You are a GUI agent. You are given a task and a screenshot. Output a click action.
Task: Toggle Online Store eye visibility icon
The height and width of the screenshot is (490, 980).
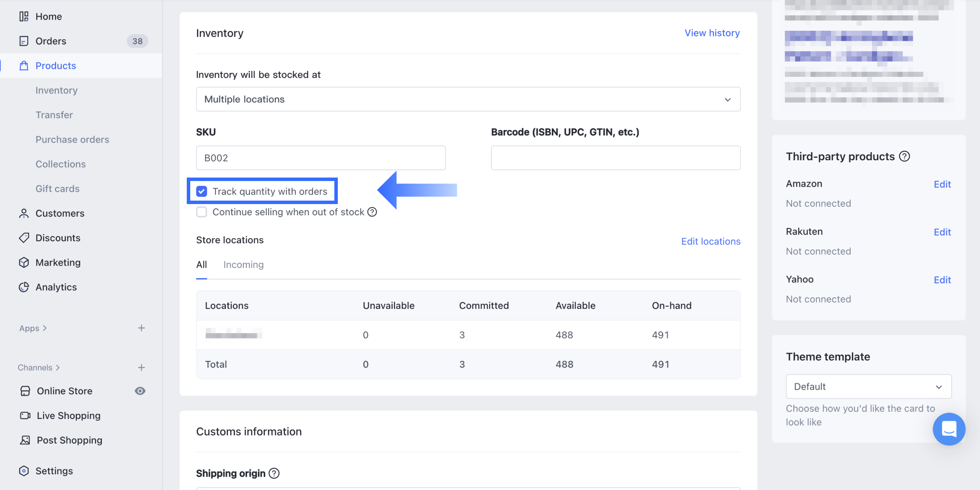[x=140, y=391]
